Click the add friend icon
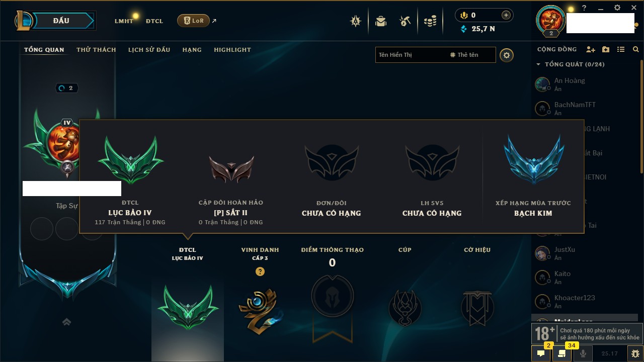644x362 pixels. [x=591, y=49]
